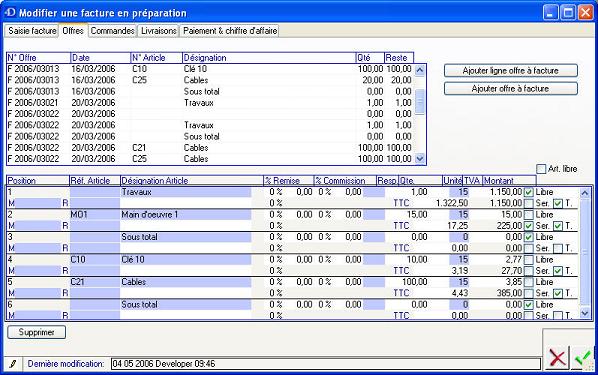Check T. checkbox on line 3 Sous total
The image size is (598, 375).
558,248
